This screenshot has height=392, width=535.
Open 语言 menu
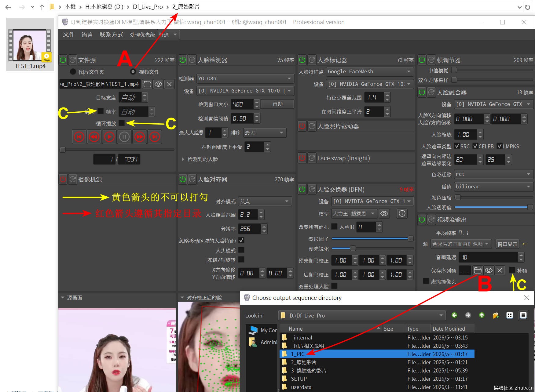coord(87,34)
